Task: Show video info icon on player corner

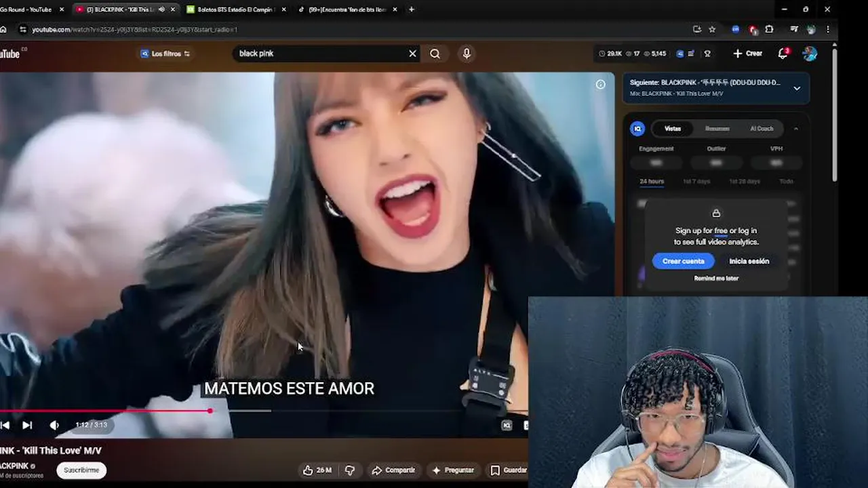Action: (600, 84)
